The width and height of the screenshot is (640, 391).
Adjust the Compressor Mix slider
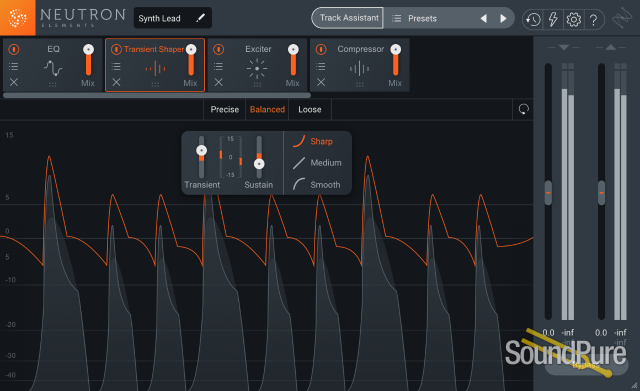(x=396, y=60)
